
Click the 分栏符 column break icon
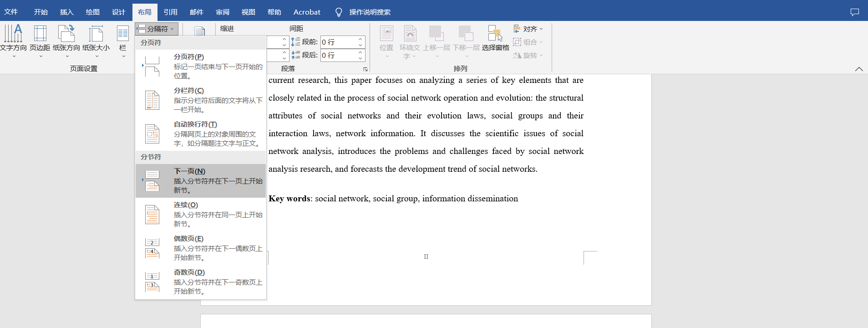[152, 100]
